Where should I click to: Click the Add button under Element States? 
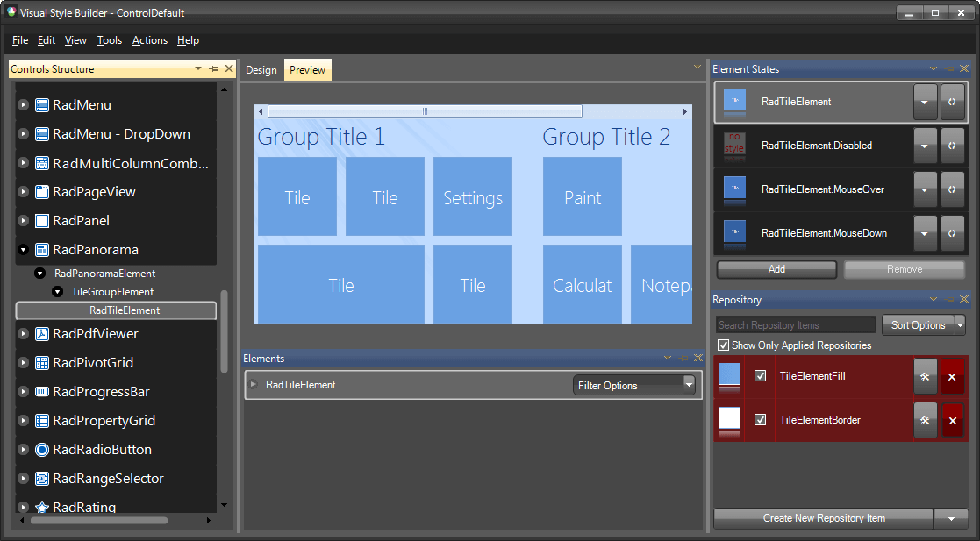776,269
